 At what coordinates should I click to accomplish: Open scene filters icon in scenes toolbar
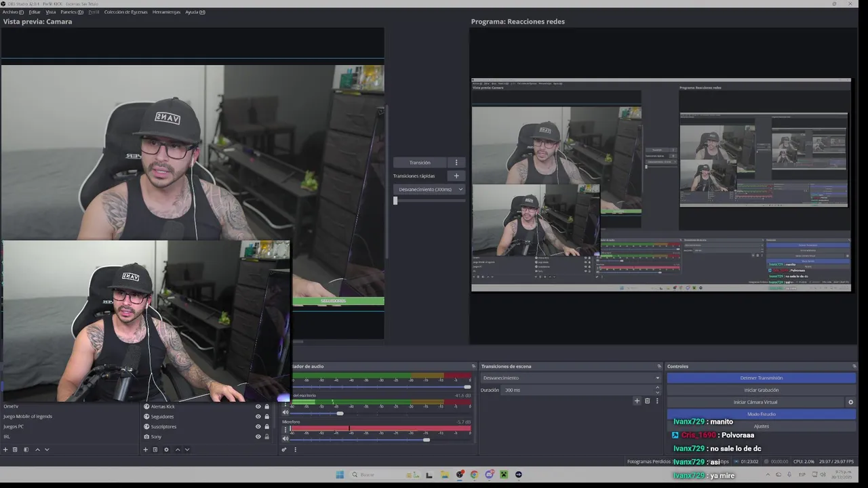coord(26,449)
